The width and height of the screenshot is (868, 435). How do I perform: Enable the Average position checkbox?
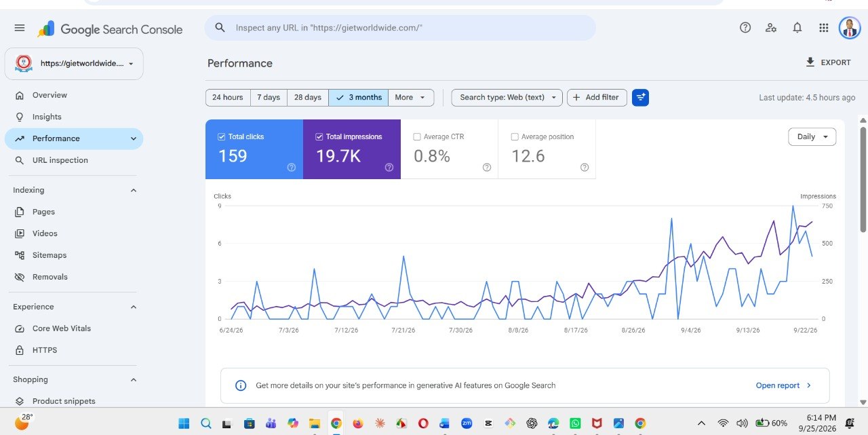[x=515, y=136]
